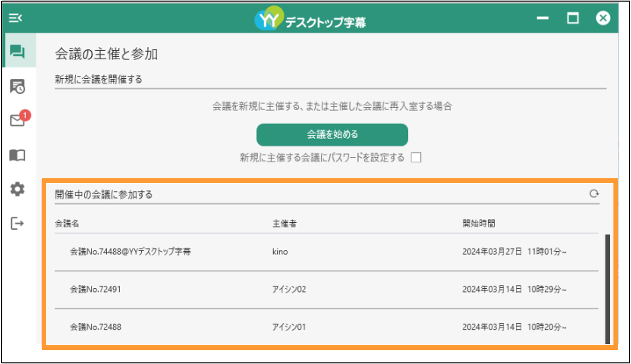Join meeting 会議No.72488

[326, 327]
